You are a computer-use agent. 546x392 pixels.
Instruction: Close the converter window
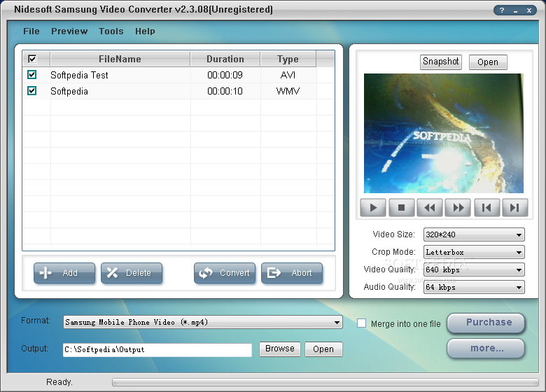click(x=529, y=10)
